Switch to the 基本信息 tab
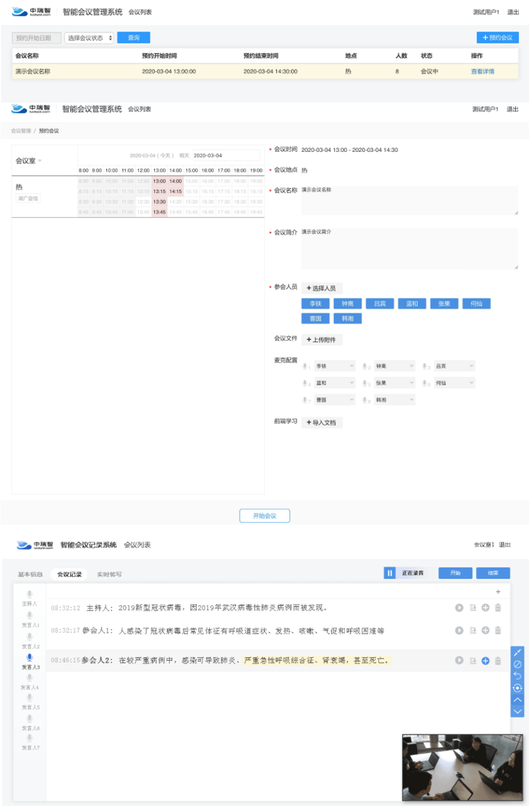 pos(30,574)
